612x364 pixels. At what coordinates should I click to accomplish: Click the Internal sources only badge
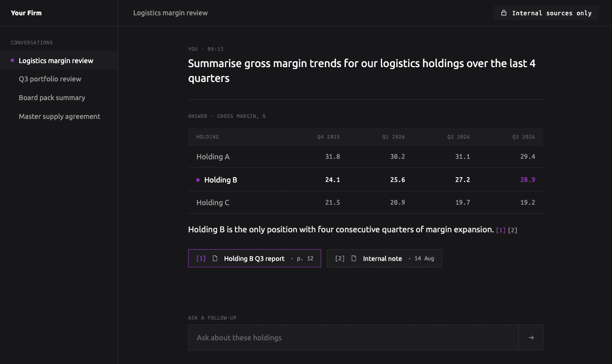click(546, 13)
